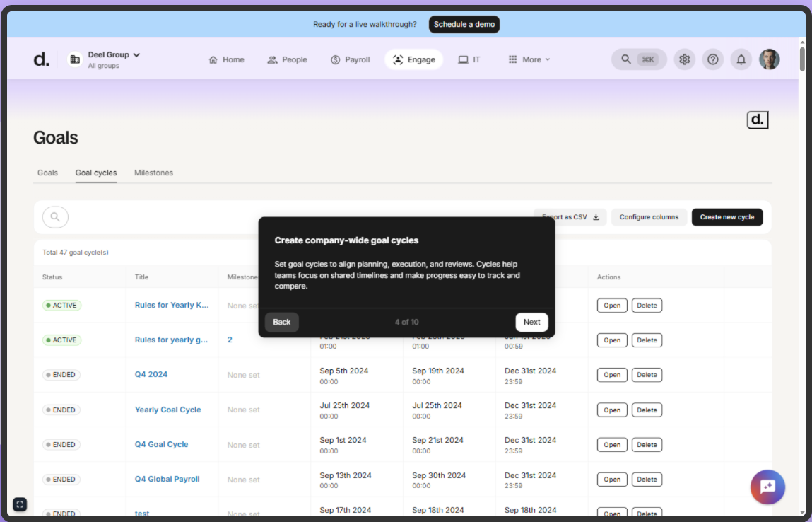Click the fullscreen expand icon

(x=20, y=504)
